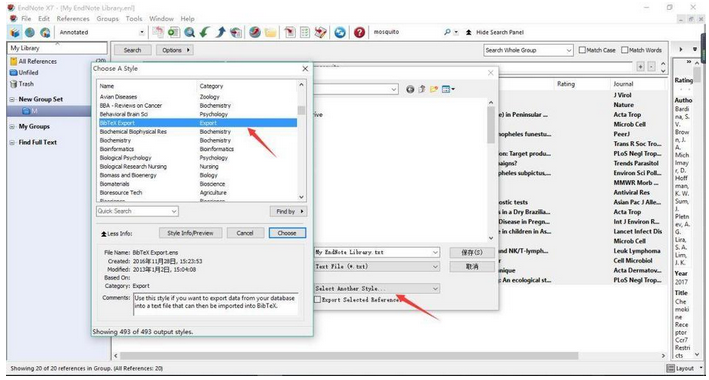Click the Copy to Local Library icon
The width and height of the screenshot is (709, 380).
point(158,33)
